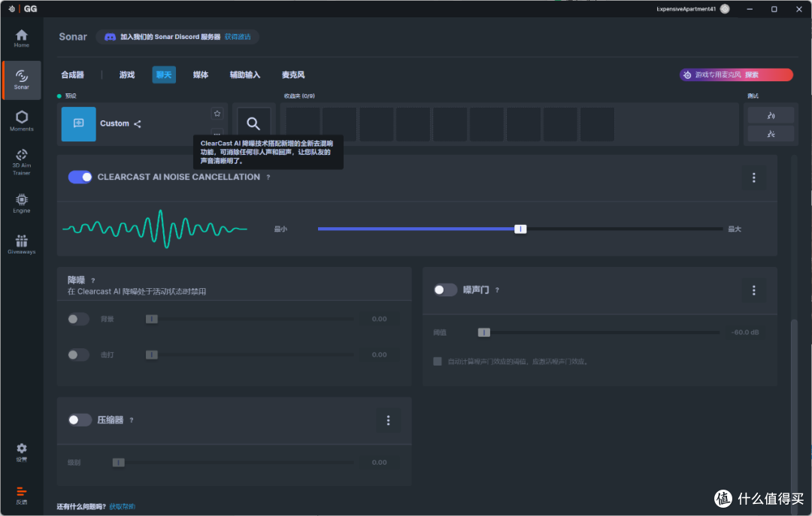Switch to the 游戏 tab

(x=127, y=74)
